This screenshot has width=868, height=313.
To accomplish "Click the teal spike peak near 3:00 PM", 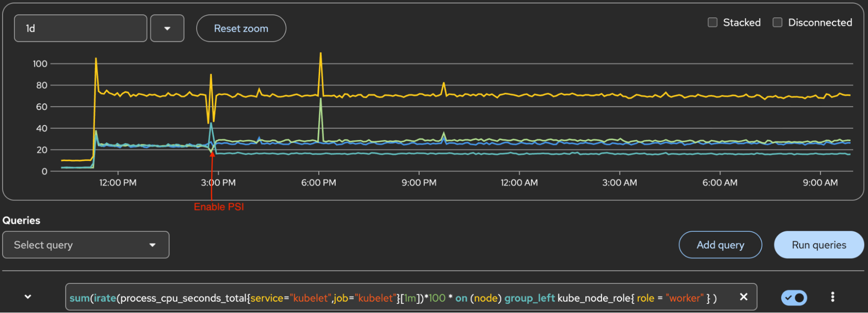I will (211, 123).
